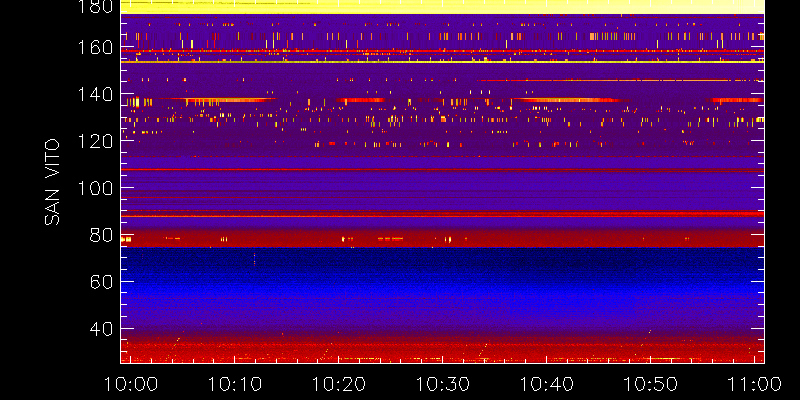800x400 pixels.
Task: Click the SAN VITO axis title
Action: (x=52, y=182)
